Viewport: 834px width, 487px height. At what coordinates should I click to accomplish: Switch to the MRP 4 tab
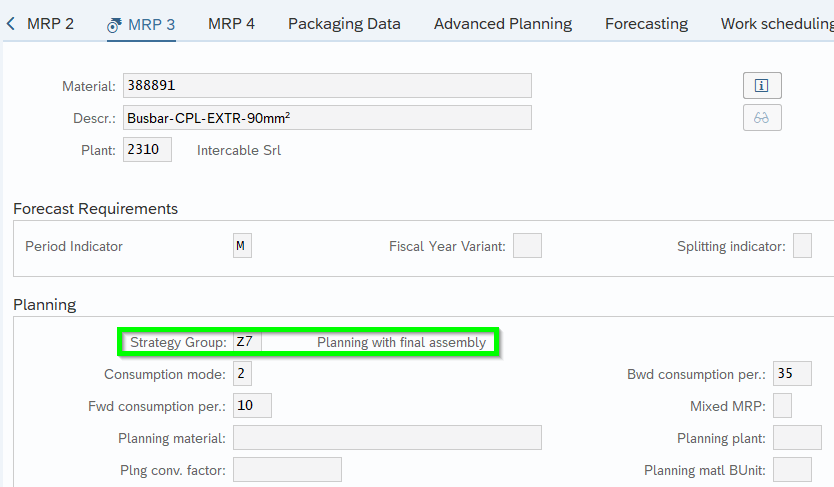pos(231,24)
